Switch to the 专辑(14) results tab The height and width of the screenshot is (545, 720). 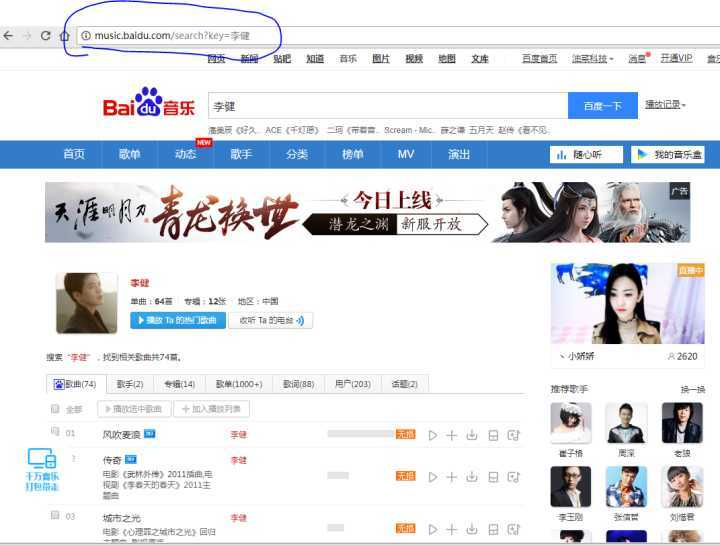click(x=180, y=384)
